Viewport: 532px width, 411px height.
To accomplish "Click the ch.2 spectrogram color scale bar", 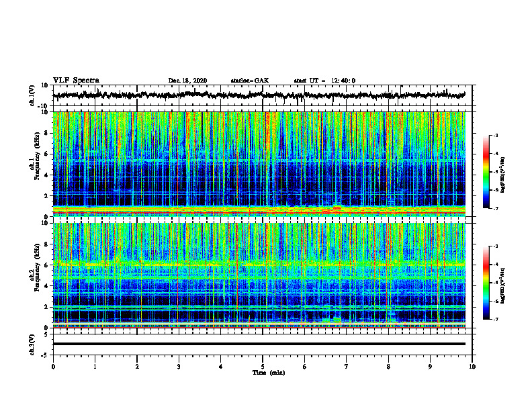I will tap(486, 283).
